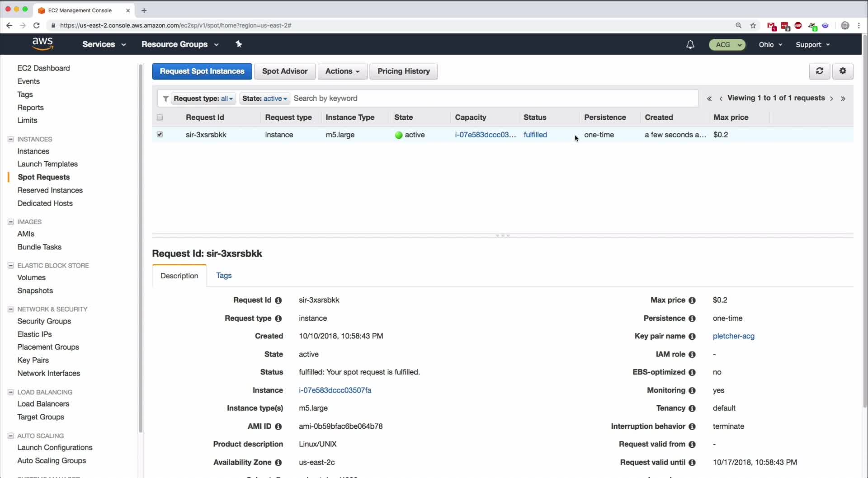Open table settings gear icon

tap(843, 71)
